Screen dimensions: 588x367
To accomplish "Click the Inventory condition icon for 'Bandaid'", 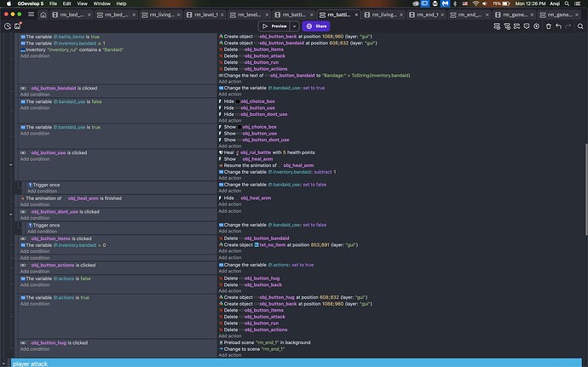I will coord(23,50).
